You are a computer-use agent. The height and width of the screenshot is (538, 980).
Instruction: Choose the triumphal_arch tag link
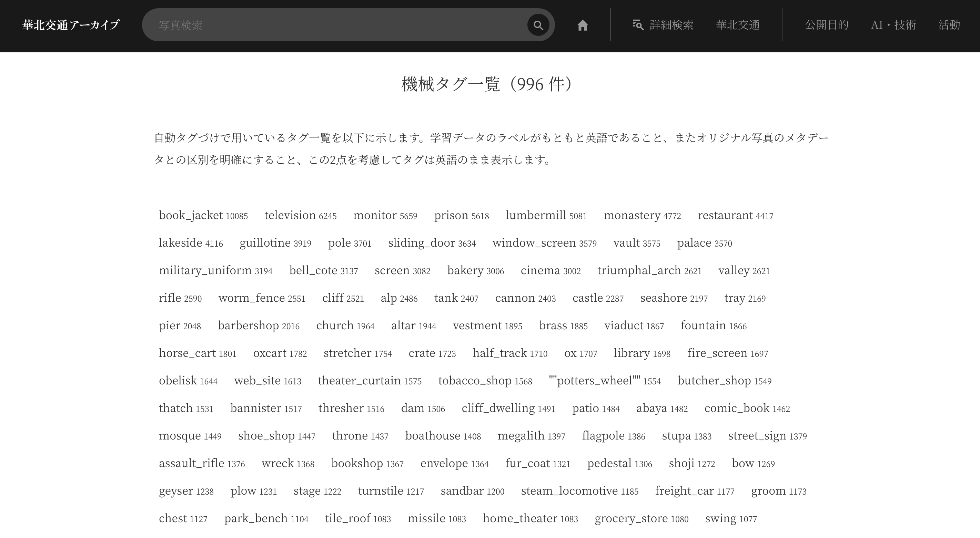click(639, 270)
